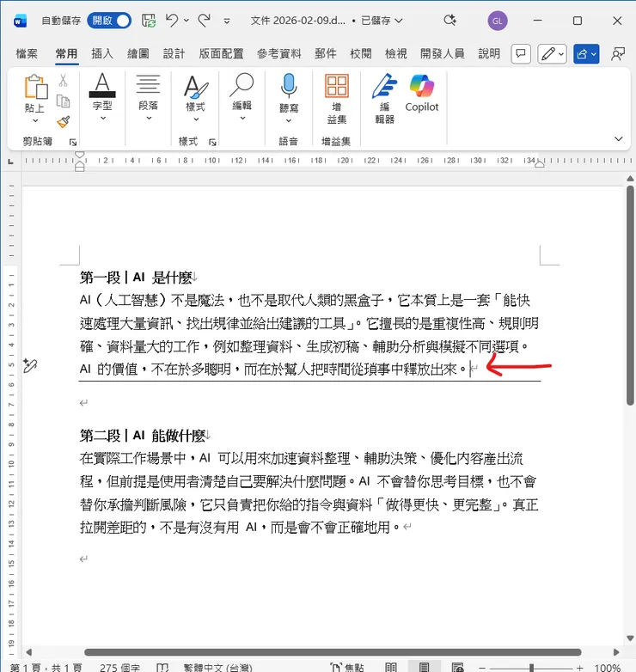This screenshot has width=636, height=672.
Task: Undo the last action
Action: pyautogui.click(x=172, y=20)
